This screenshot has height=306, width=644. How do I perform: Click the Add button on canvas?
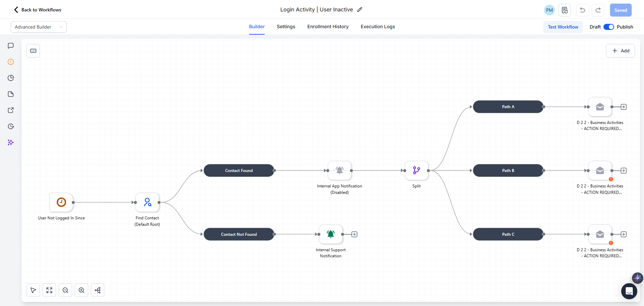click(621, 51)
